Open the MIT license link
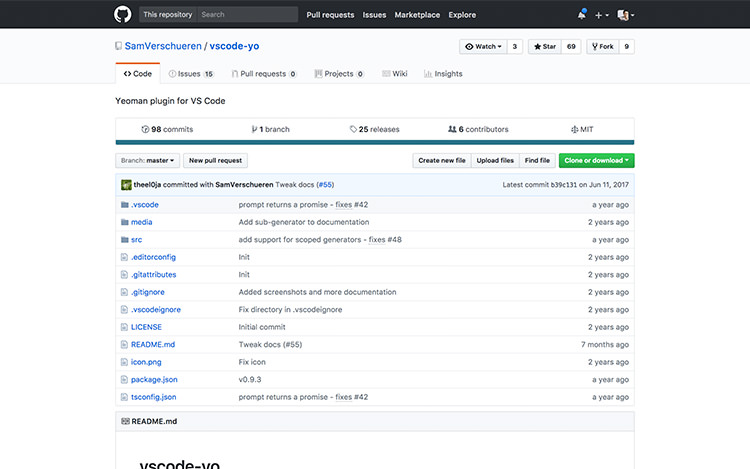This screenshot has width=750, height=469. pyautogui.click(x=582, y=129)
